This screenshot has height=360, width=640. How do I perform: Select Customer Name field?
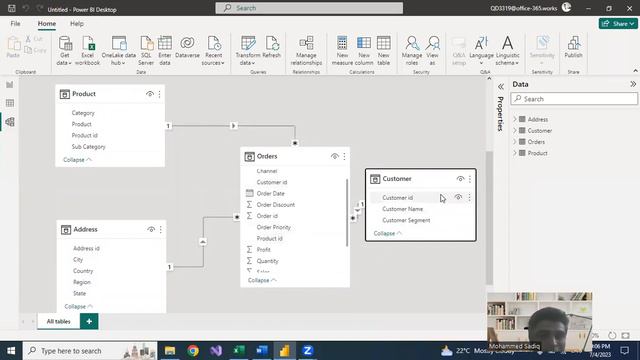[x=402, y=209]
